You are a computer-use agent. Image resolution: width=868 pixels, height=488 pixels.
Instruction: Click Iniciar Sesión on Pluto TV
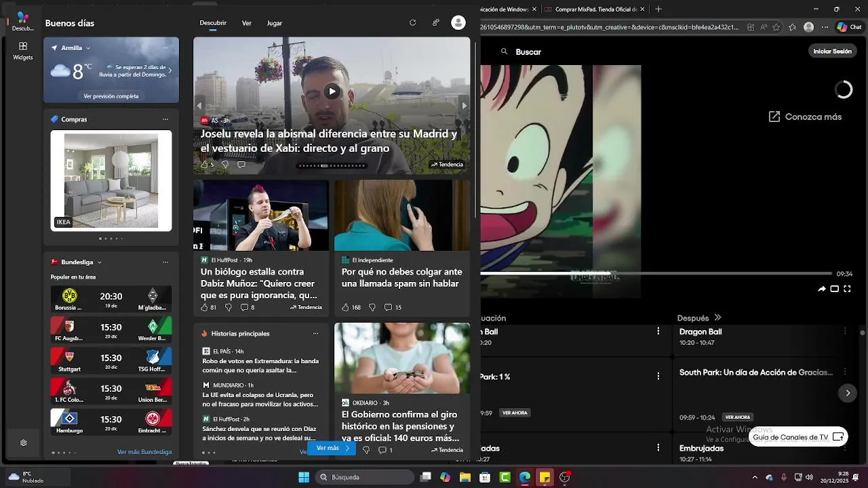832,51
